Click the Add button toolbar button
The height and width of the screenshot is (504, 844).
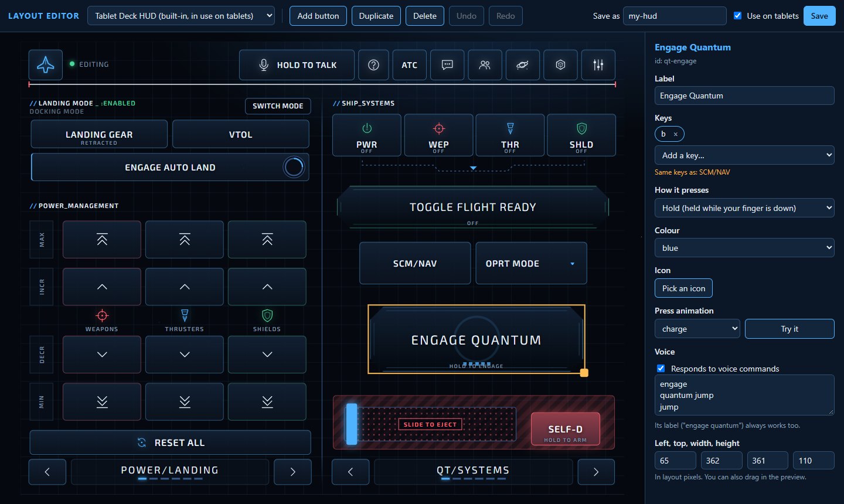click(x=318, y=16)
